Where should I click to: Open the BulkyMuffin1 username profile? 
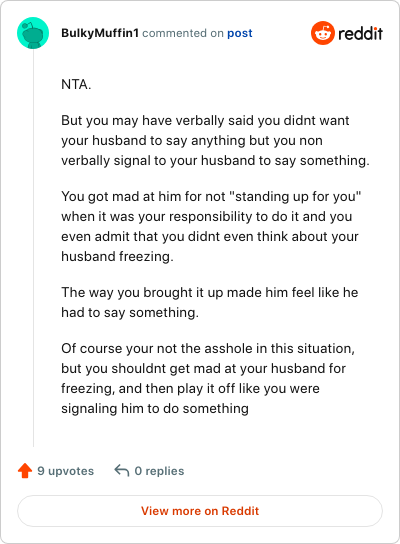[x=100, y=33]
